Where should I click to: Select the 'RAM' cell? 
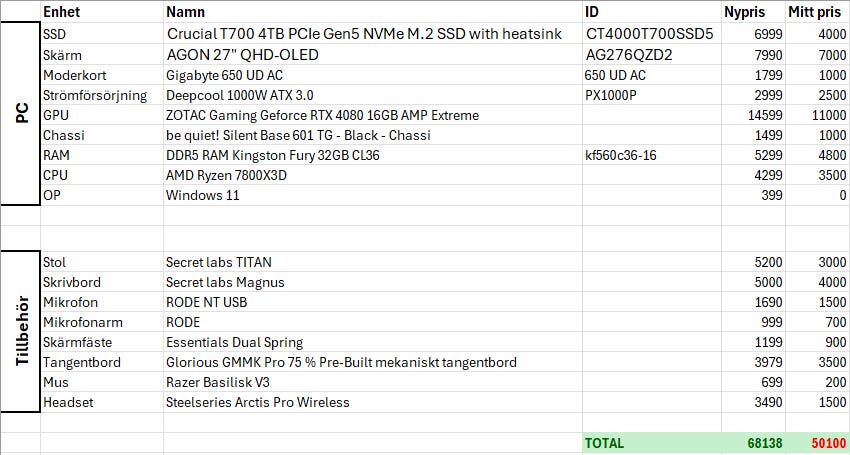point(102,155)
